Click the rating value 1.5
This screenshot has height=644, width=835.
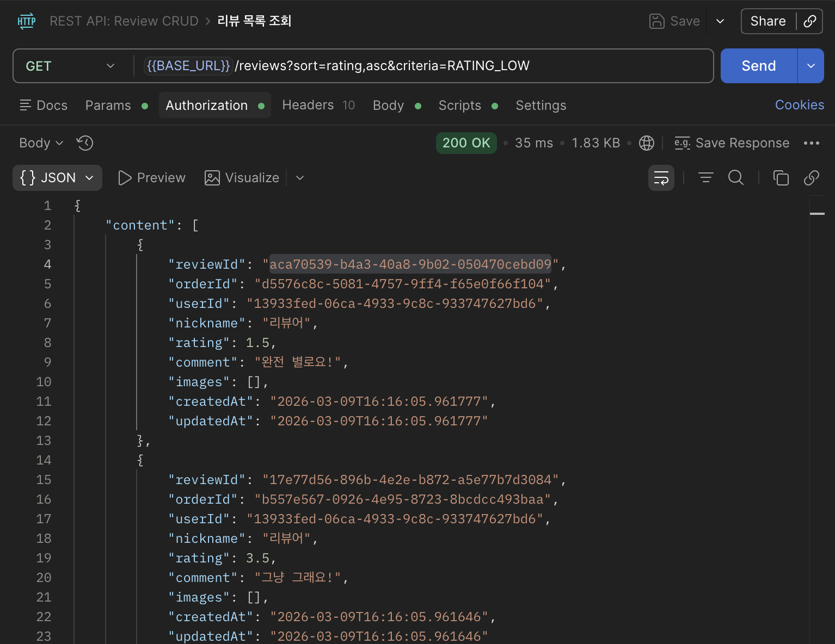pyautogui.click(x=257, y=343)
